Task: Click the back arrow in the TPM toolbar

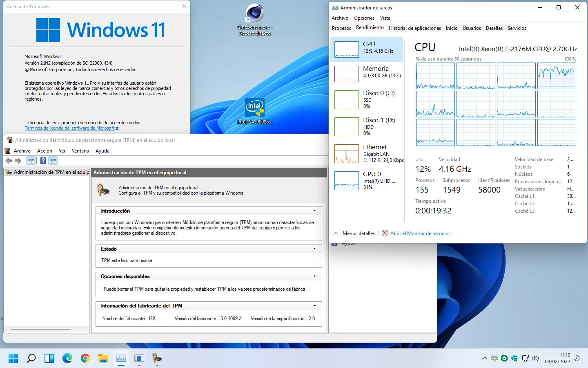Action: pyautogui.click(x=9, y=161)
